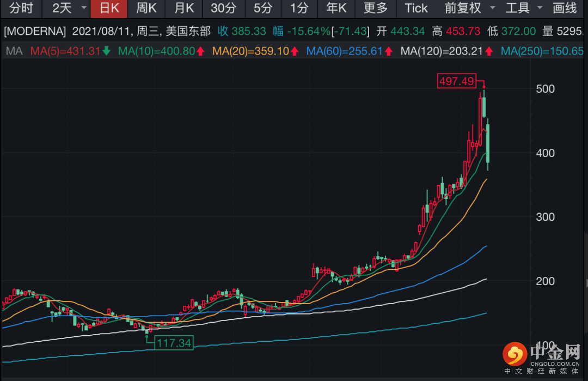The width and height of the screenshot is (588, 381).
Task: Select the 日K daily candlestick tab
Action: pos(109,8)
